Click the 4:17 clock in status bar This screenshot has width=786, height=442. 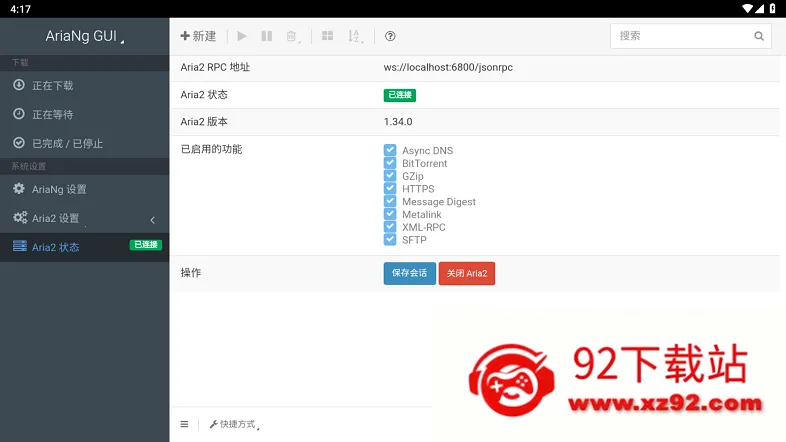[x=21, y=9]
